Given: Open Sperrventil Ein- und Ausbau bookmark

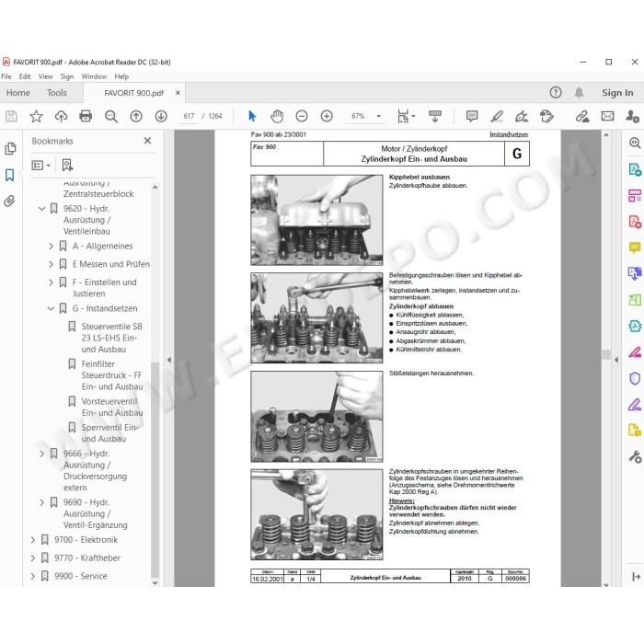Looking at the screenshot, I should pyautogui.click(x=109, y=433).
